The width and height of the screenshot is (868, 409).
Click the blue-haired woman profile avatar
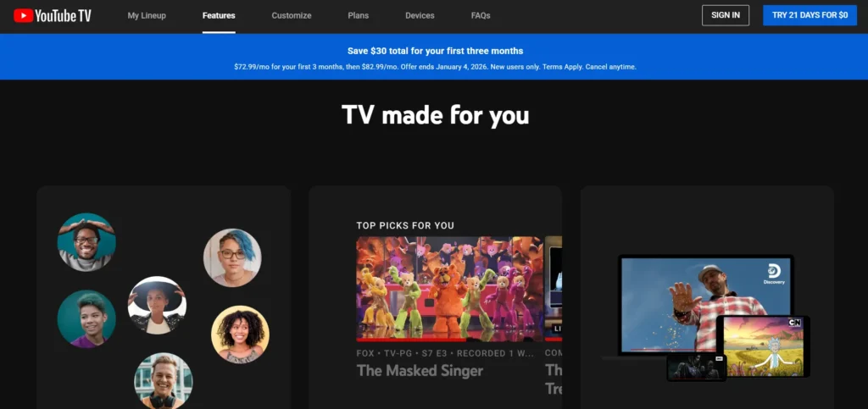(x=232, y=257)
